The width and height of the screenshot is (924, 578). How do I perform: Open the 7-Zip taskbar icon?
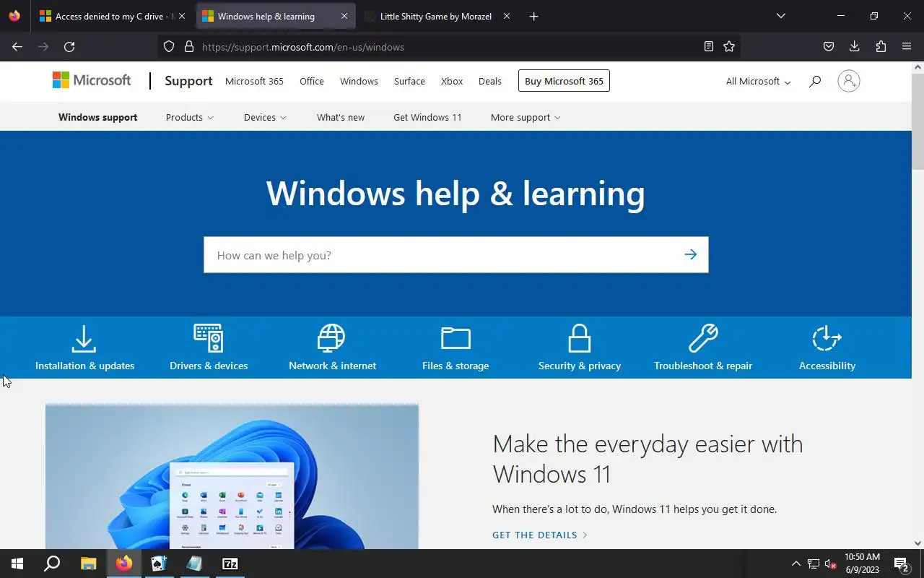230,564
